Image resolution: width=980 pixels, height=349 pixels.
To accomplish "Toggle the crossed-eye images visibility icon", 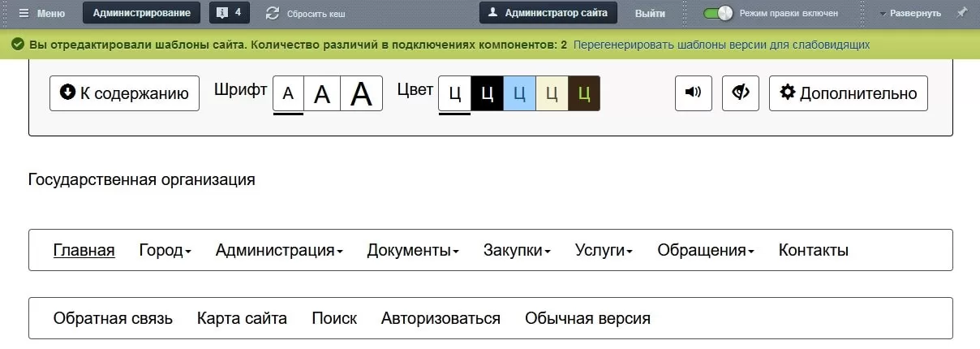I will pyautogui.click(x=741, y=93).
